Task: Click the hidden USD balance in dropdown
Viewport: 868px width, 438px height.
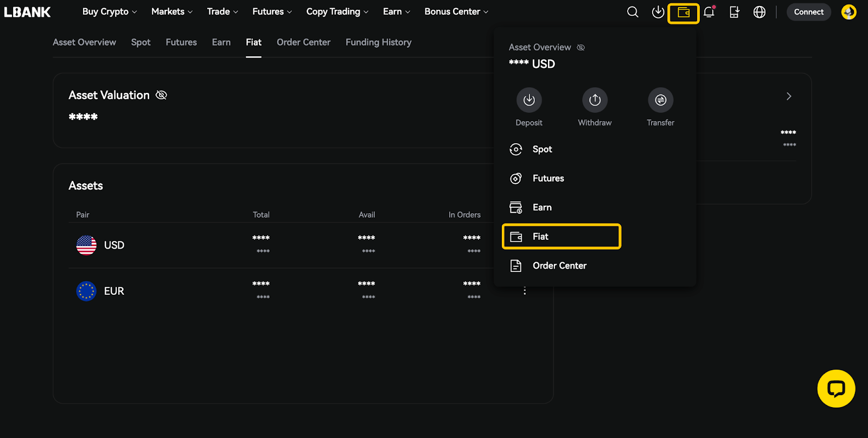Action: click(532, 64)
